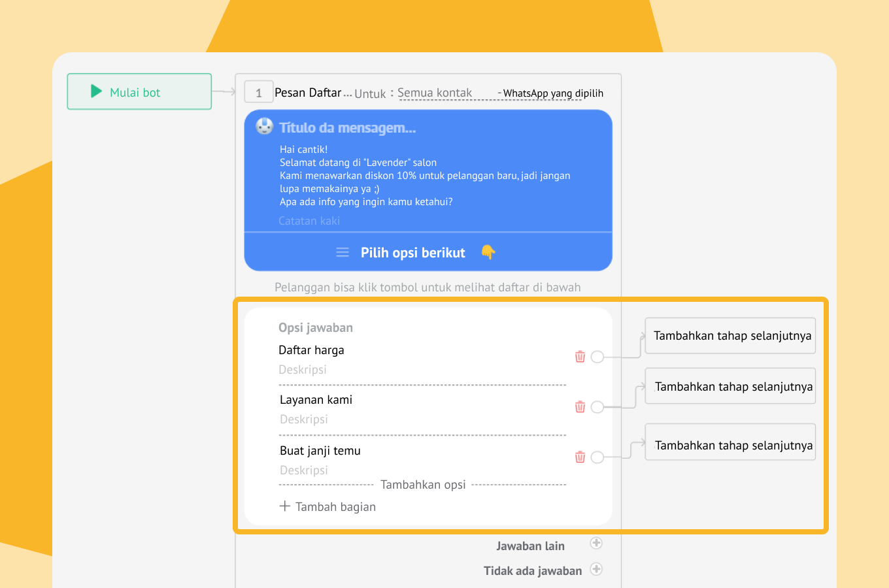The width and height of the screenshot is (889, 588).
Task: Click the connector circle for Layanan kami
Action: click(x=597, y=407)
